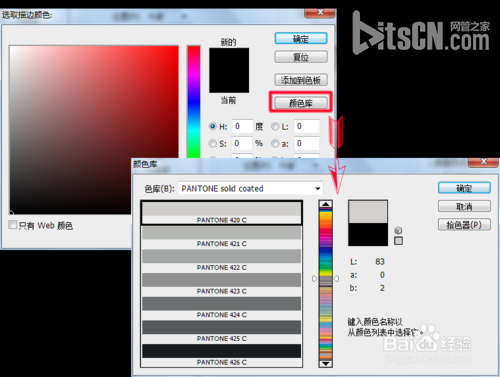Click the H value input field
500x377 pixels.
click(x=242, y=126)
